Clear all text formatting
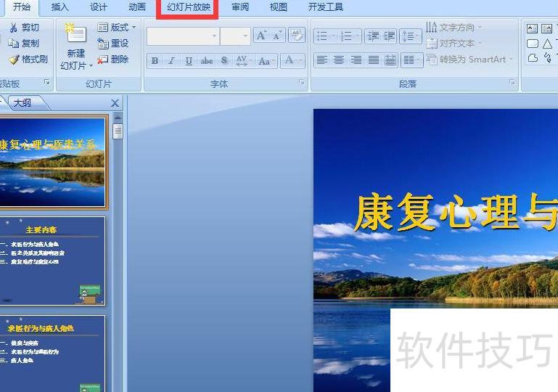This screenshot has height=392, width=558. click(297, 35)
